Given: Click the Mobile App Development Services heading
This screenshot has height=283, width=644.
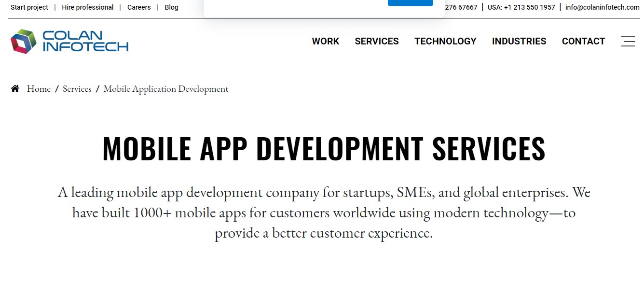Looking at the screenshot, I should [324, 148].
